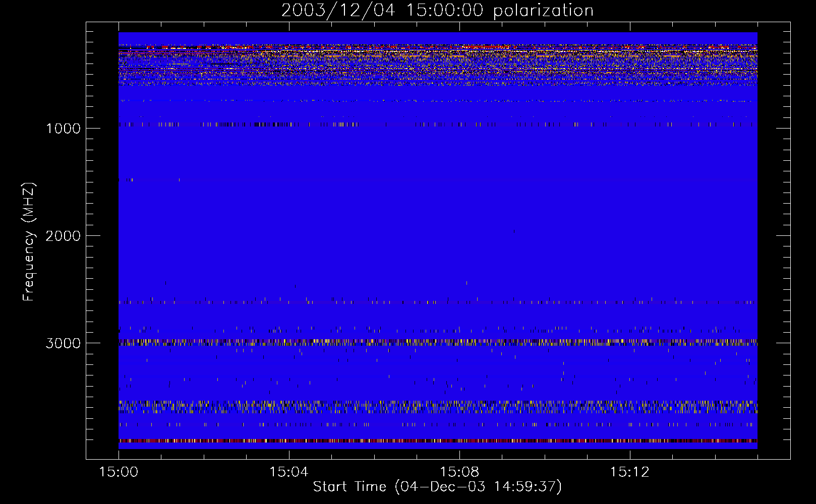Screen dimensions: 816x504
Task: Click the "15:08" time tick label
Action: pos(459,472)
